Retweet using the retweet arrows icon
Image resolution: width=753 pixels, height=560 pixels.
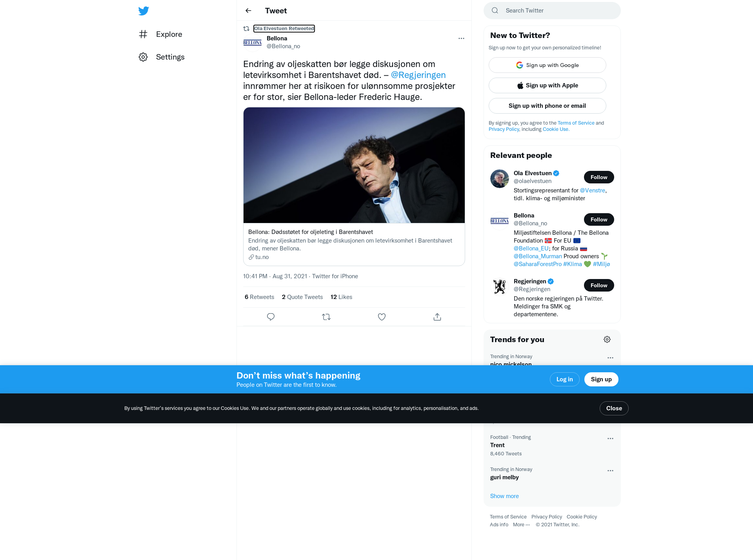click(326, 317)
